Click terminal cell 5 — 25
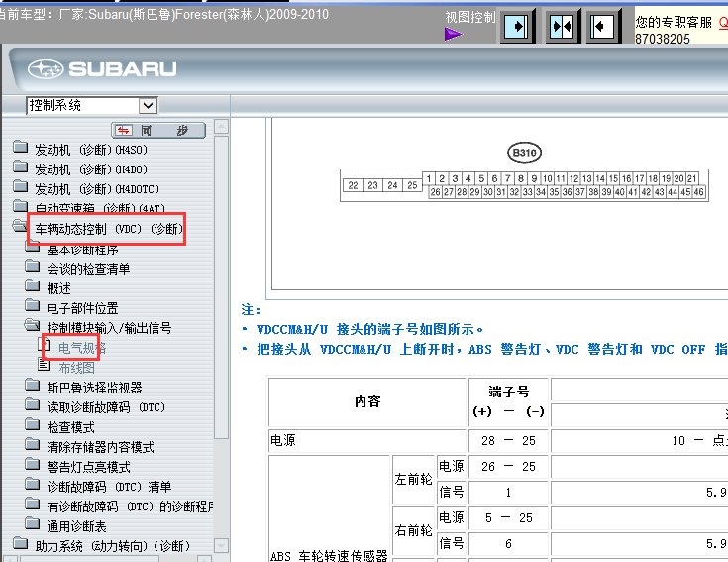728x562 pixels. click(x=508, y=517)
